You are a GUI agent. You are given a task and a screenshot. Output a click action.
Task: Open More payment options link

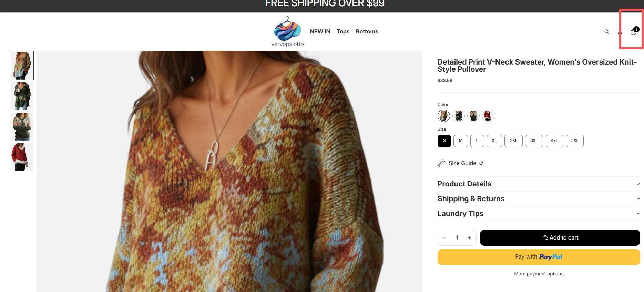click(539, 274)
